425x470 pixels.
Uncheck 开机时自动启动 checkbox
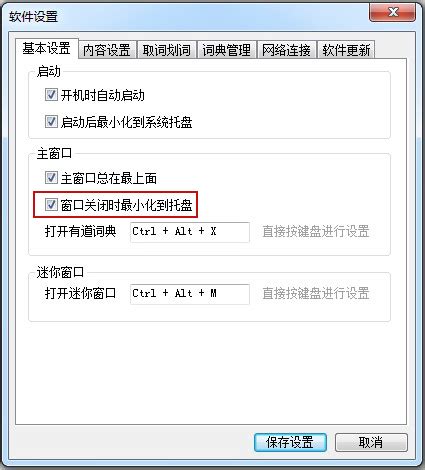[51, 95]
